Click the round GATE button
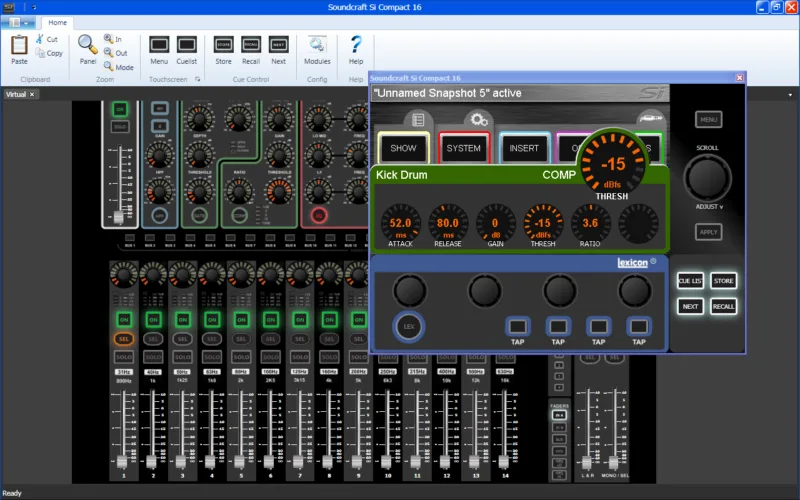The height and width of the screenshot is (500, 800). (x=199, y=216)
